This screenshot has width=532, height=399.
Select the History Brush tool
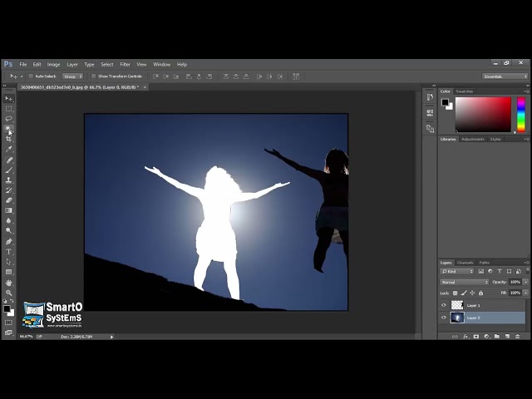click(9, 190)
